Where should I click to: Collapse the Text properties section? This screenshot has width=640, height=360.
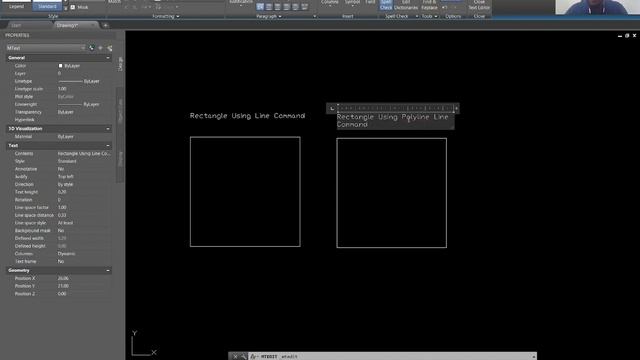(x=108, y=145)
